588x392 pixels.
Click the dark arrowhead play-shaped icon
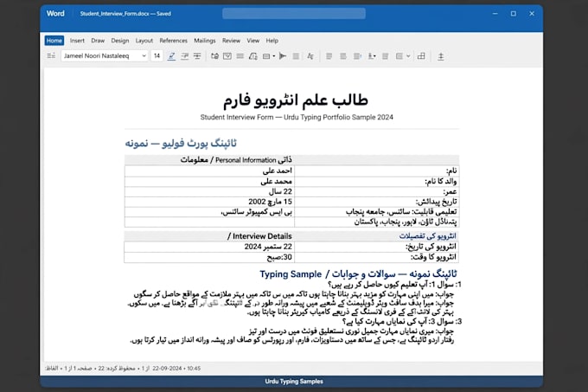point(283,56)
